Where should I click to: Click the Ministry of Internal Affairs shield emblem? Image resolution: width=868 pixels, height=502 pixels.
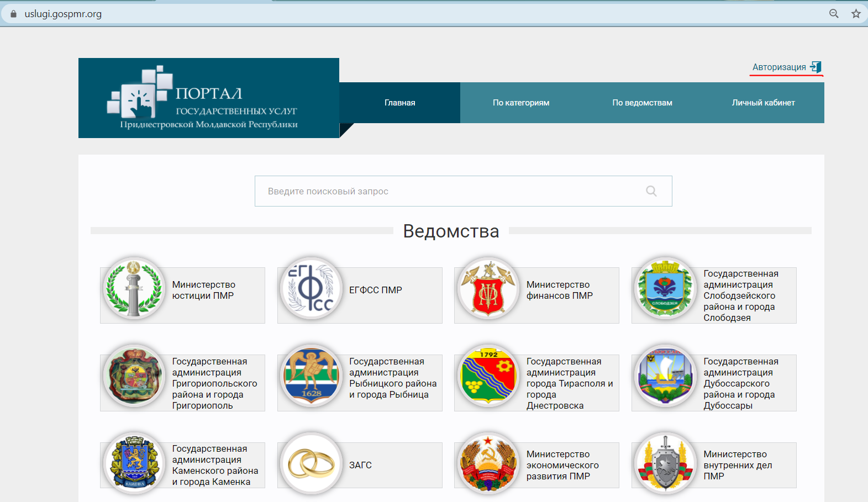(666, 464)
